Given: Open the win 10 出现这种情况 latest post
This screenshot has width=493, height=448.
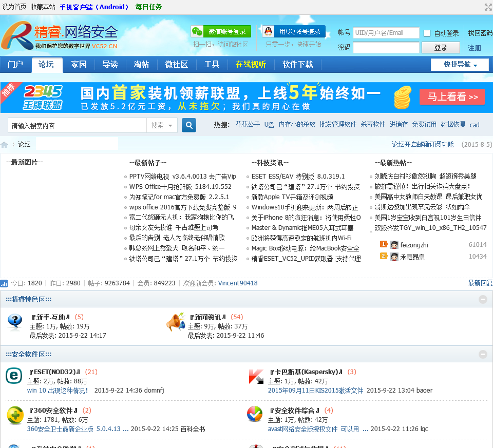Looking at the screenshot, I should coord(58,391).
